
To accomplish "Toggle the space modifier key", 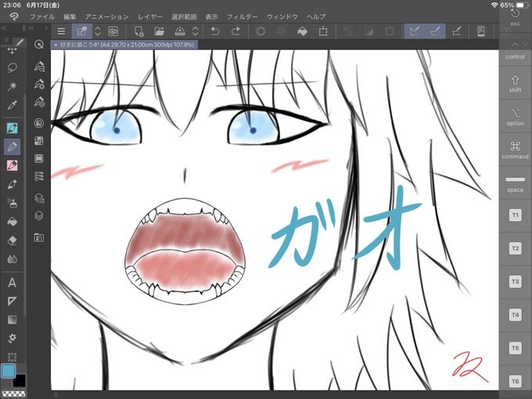I will [x=515, y=184].
